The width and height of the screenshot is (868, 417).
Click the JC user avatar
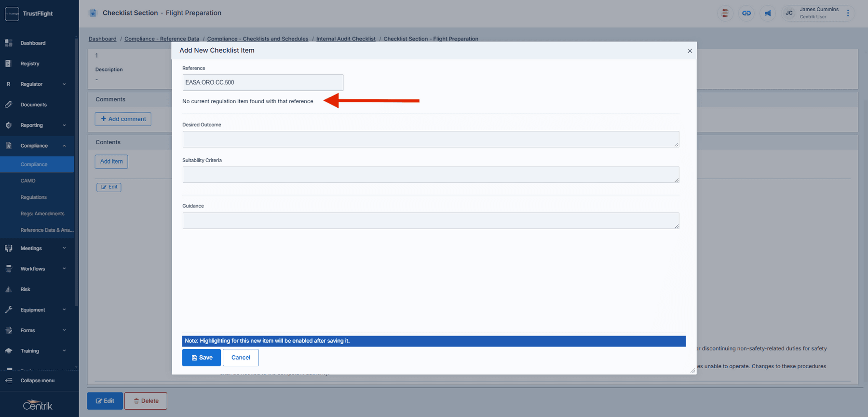789,13
